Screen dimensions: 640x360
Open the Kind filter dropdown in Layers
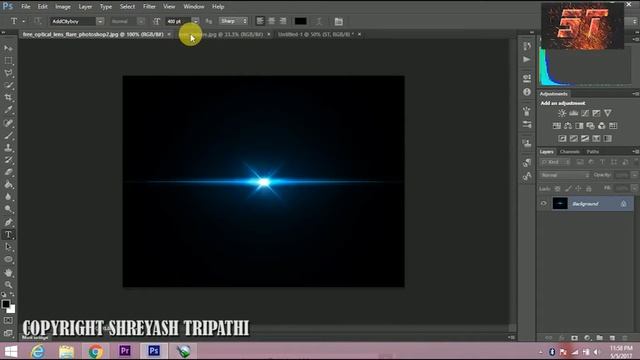tap(555, 162)
